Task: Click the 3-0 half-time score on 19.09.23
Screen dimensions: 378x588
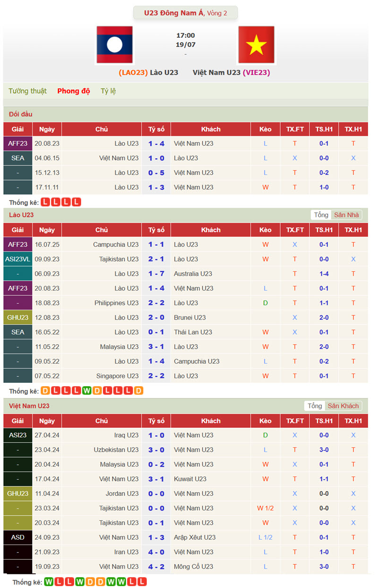Action: tap(324, 567)
